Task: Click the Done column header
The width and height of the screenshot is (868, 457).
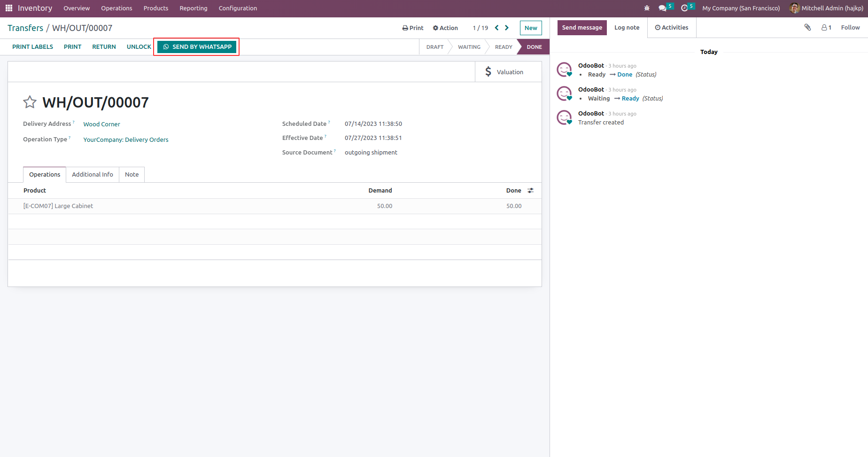Action: [513, 190]
